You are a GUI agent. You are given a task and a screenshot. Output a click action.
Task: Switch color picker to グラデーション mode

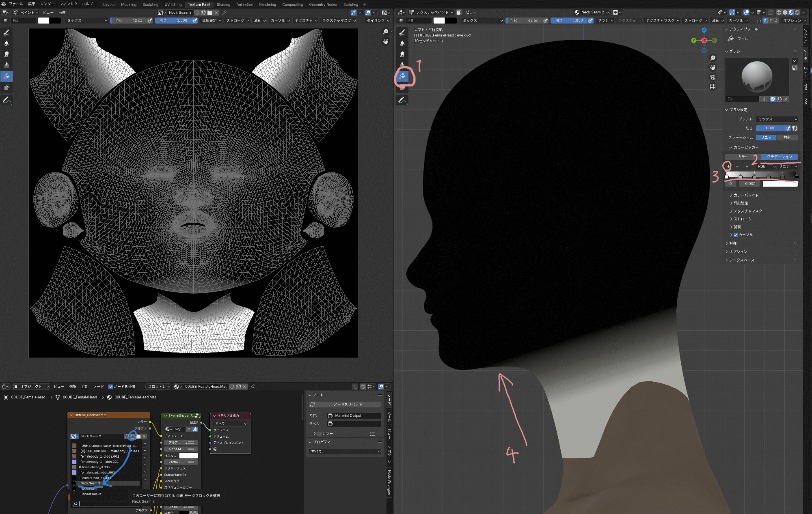(779, 157)
